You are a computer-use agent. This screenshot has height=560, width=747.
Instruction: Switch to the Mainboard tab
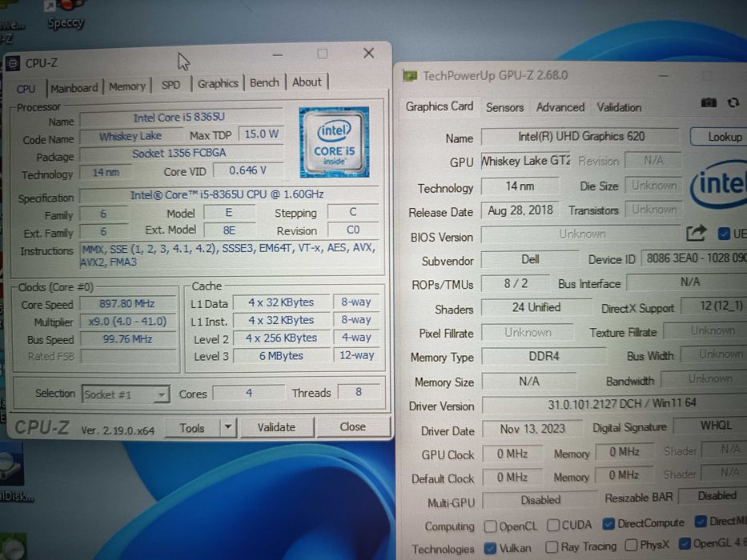pos(74,88)
